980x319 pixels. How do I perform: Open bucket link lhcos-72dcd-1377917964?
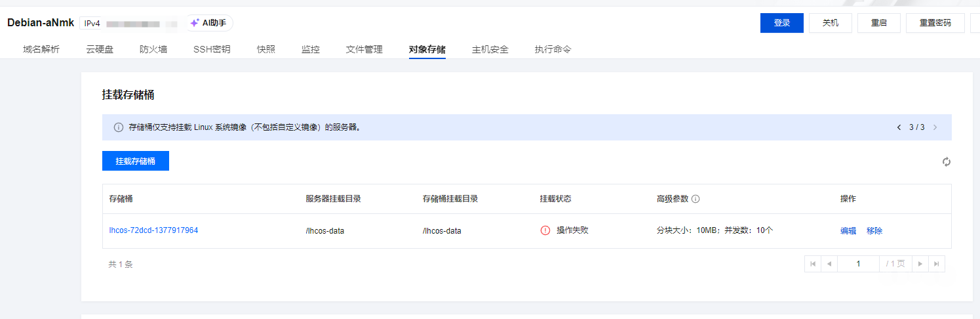(154, 230)
